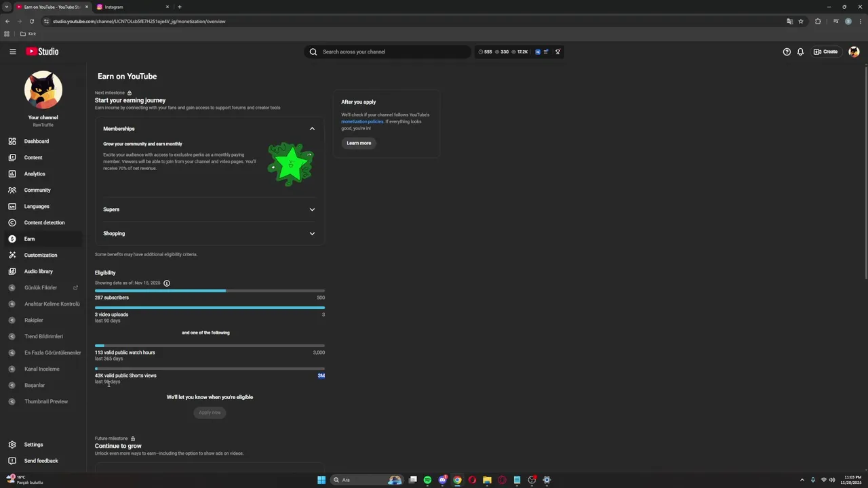Bookmark this page with the star icon
868x488 pixels.
pyautogui.click(x=801, y=21)
